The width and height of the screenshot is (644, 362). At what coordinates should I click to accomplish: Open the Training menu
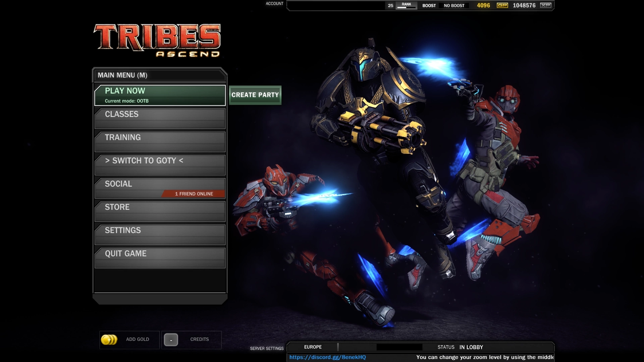click(160, 142)
